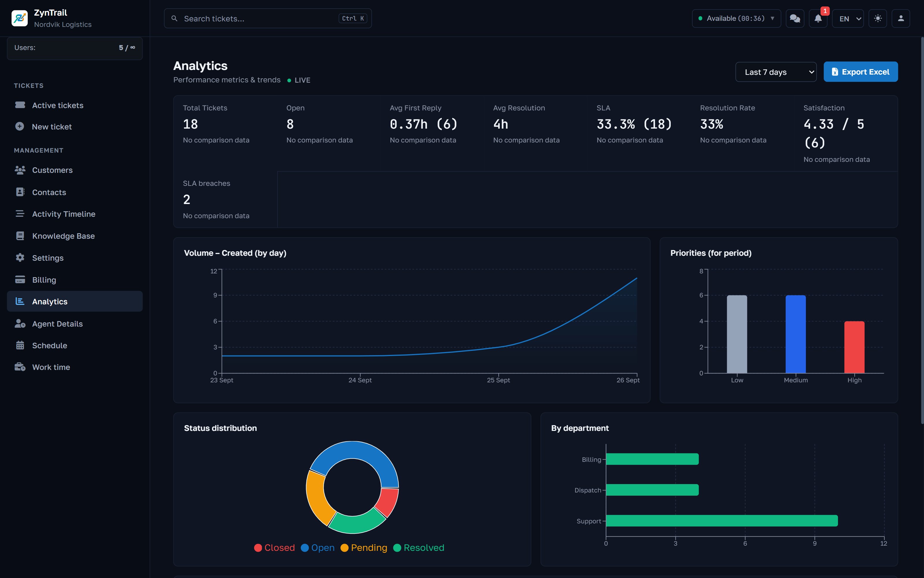Click the Avg First Reply value 0.37h

click(423, 124)
